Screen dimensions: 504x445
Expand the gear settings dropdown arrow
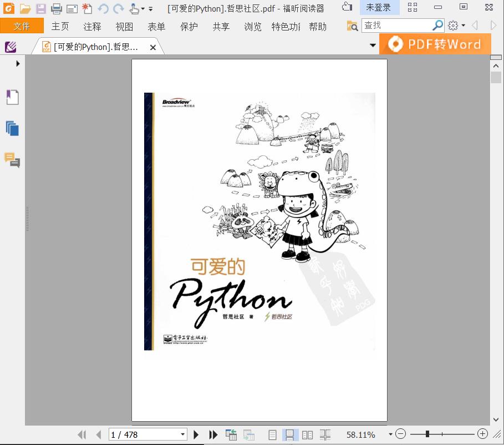(463, 25)
